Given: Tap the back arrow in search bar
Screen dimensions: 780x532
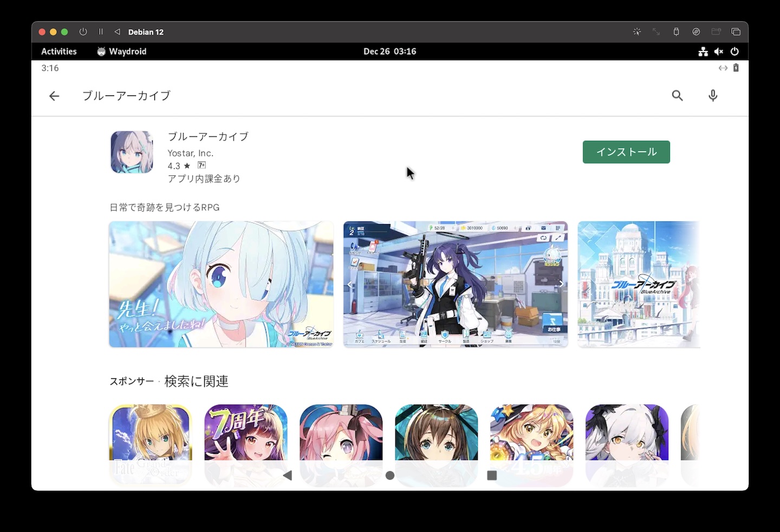Looking at the screenshot, I should coord(54,96).
